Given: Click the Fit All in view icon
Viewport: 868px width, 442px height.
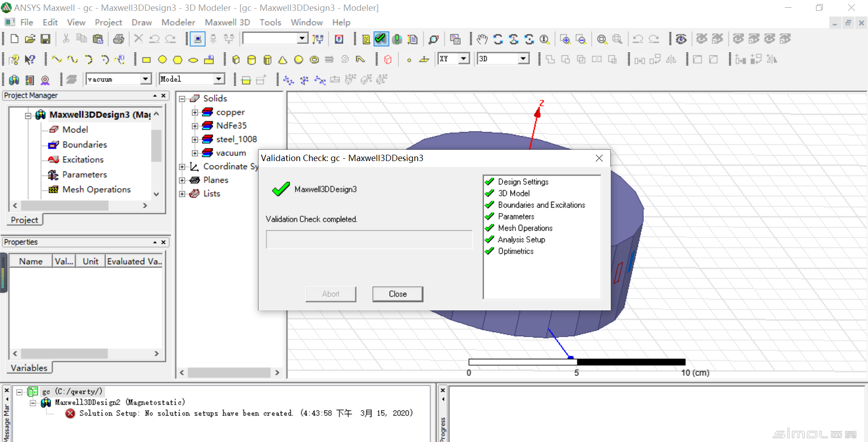Looking at the screenshot, I should tap(602, 39).
